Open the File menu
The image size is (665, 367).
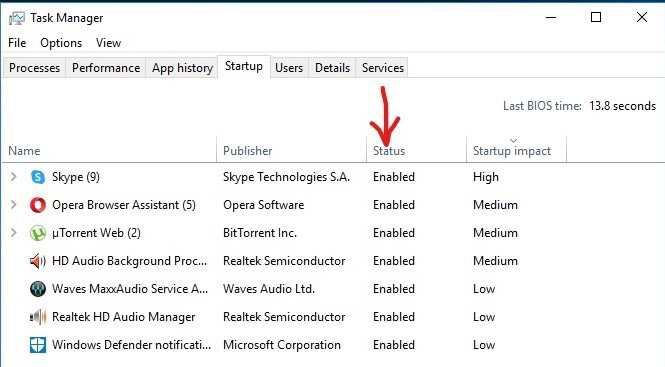(17, 43)
